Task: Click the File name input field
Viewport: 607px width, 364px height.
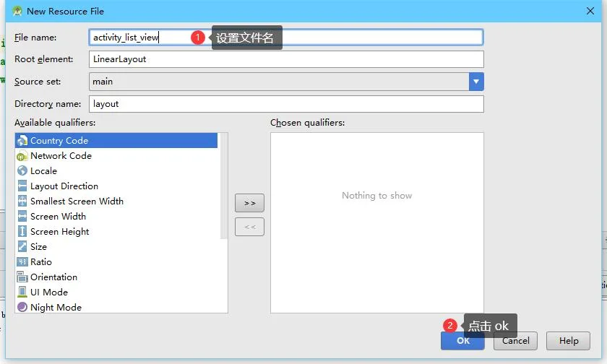Action: coord(286,38)
